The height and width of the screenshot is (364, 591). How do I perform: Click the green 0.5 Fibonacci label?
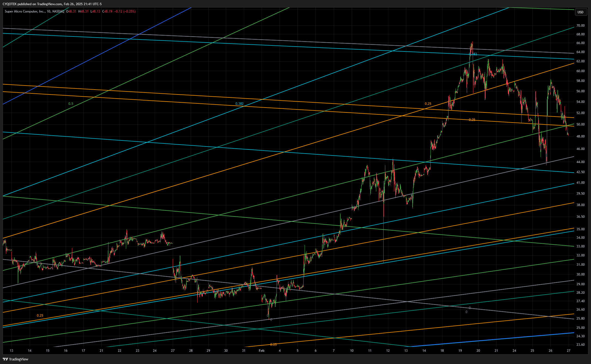click(x=71, y=104)
